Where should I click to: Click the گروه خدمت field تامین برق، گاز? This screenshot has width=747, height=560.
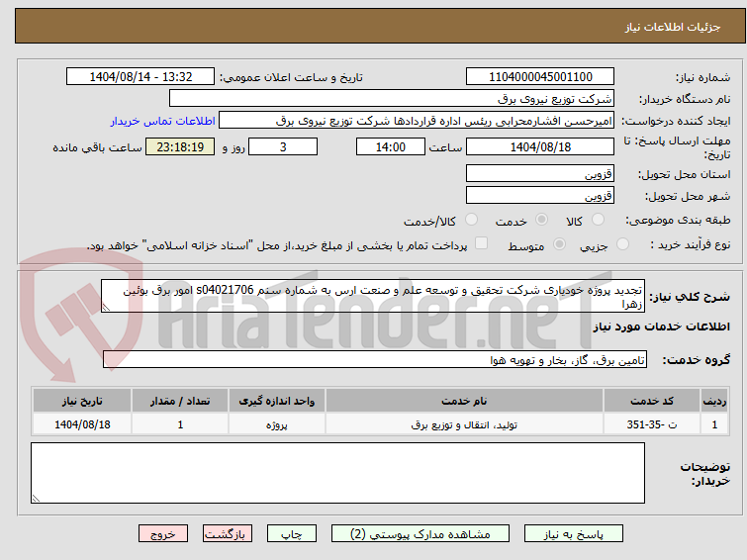tap(375, 360)
